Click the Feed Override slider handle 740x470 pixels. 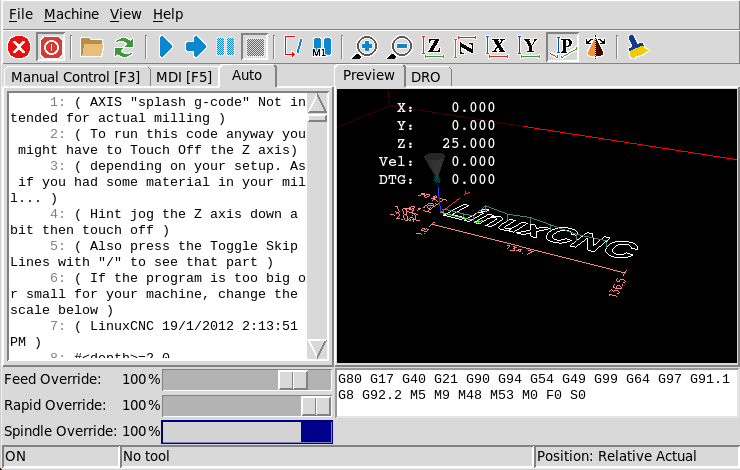coord(293,379)
